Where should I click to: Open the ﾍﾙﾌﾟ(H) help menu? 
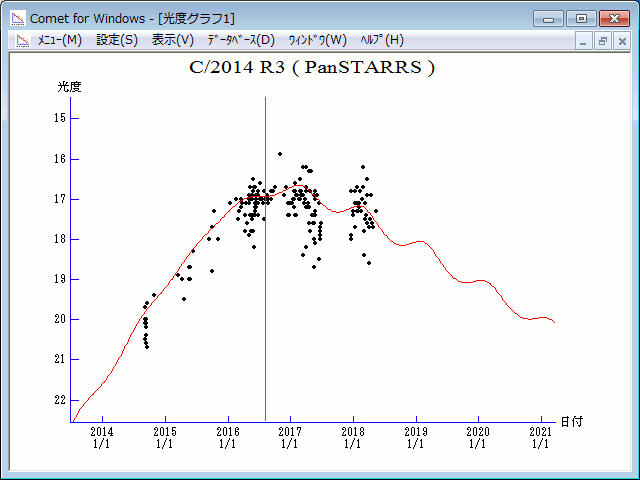(380, 40)
